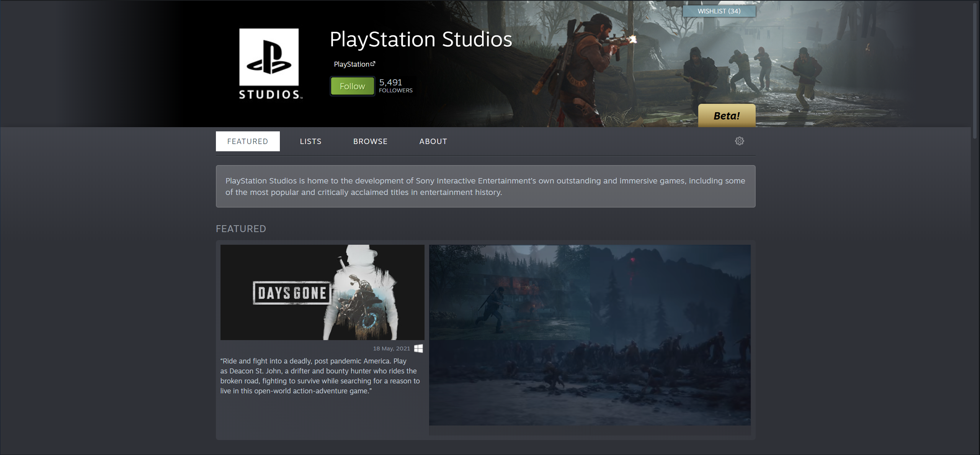Click the Beta! badge
The image size is (980, 455).
point(727,116)
